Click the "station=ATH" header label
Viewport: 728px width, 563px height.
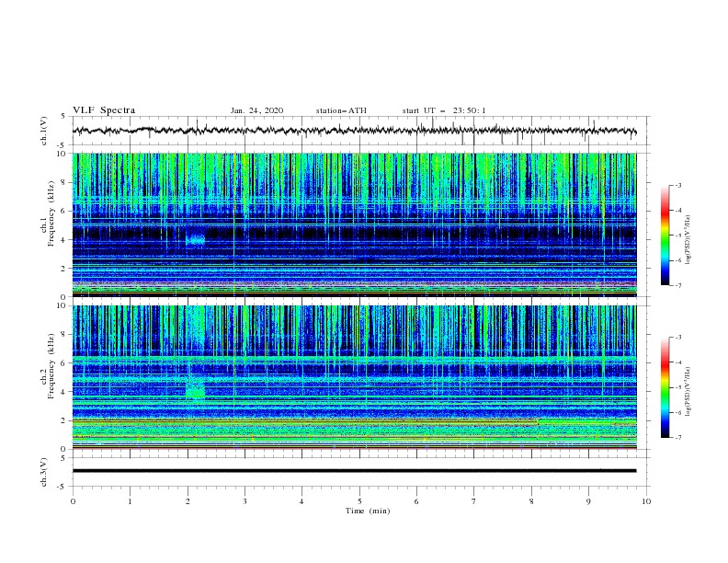point(341,110)
